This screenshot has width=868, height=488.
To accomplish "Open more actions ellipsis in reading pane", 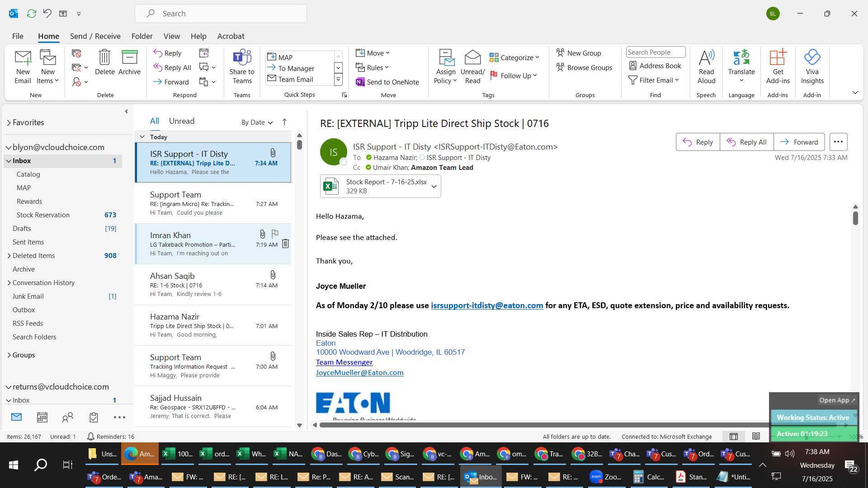I will (x=838, y=142).
